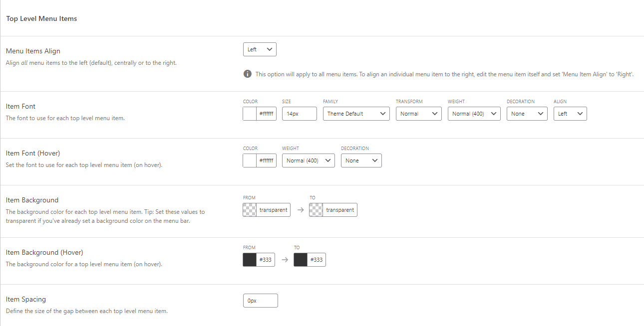Screen dimensions: 644x326
Task: Open the hover font Weight dropdown
Action: pos(308,160)
